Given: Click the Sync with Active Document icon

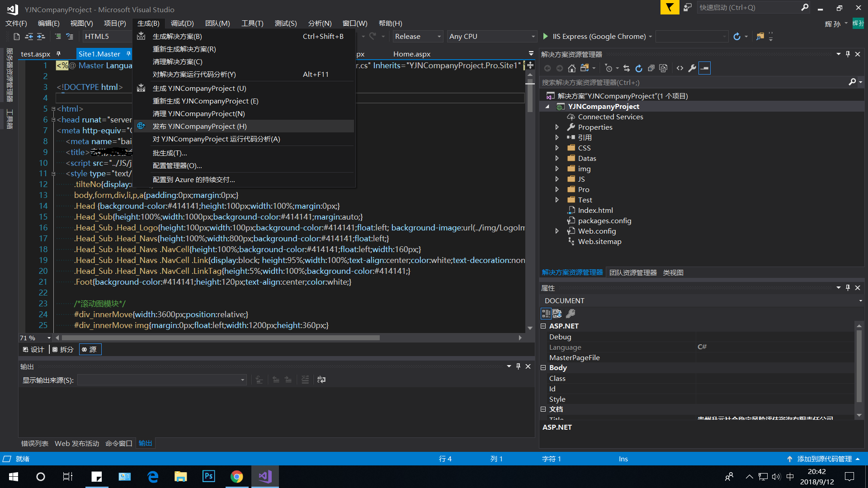Looking at the screenshot, I should click(x=627, y=68).
